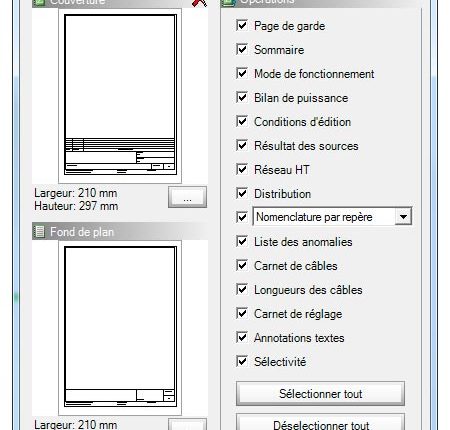Uncheck Carnet de câbles
Image resolution: width=450 pixels, height=430 pixels.
tap(242, 266)
